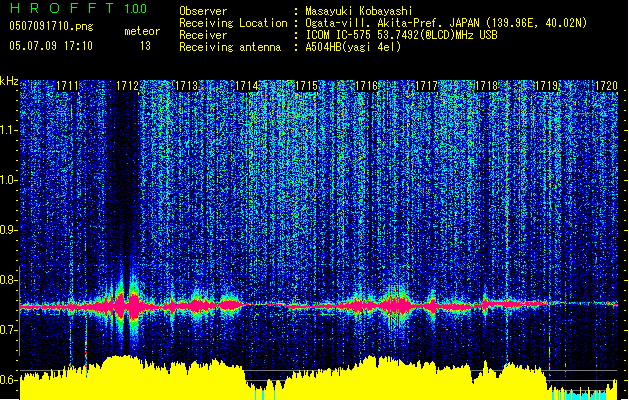The height and width of the screenshot is (400, 629).
Task: Click the meteor count 13
Action: click(x=145, y=46)
